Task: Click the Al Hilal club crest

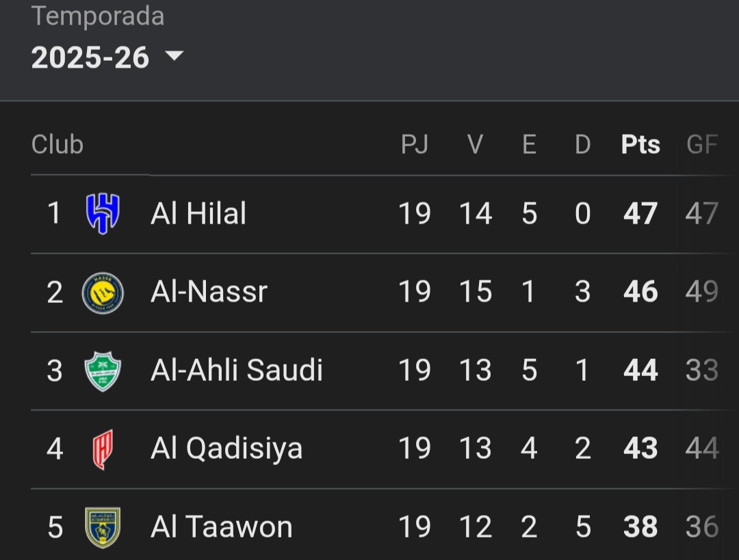Action: click(x=103, y=214)
